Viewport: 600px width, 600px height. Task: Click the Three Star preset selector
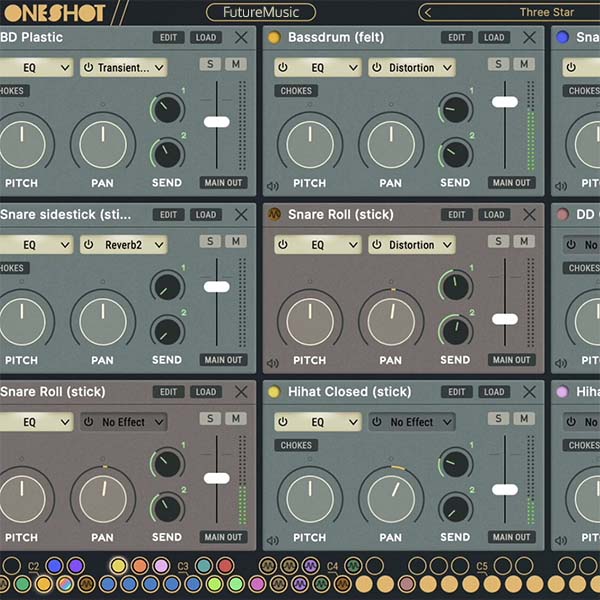pyautogui.click(x=546, y=12)
